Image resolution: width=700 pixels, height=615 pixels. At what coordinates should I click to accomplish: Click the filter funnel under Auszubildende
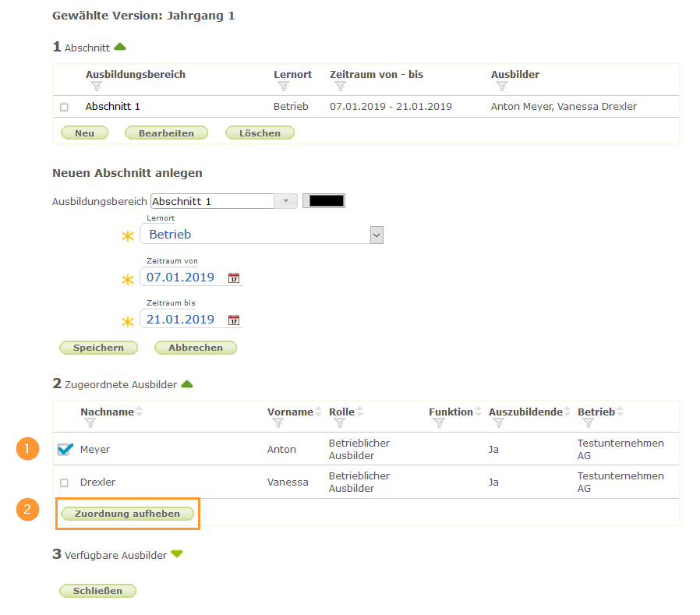[x=497, y=423]
